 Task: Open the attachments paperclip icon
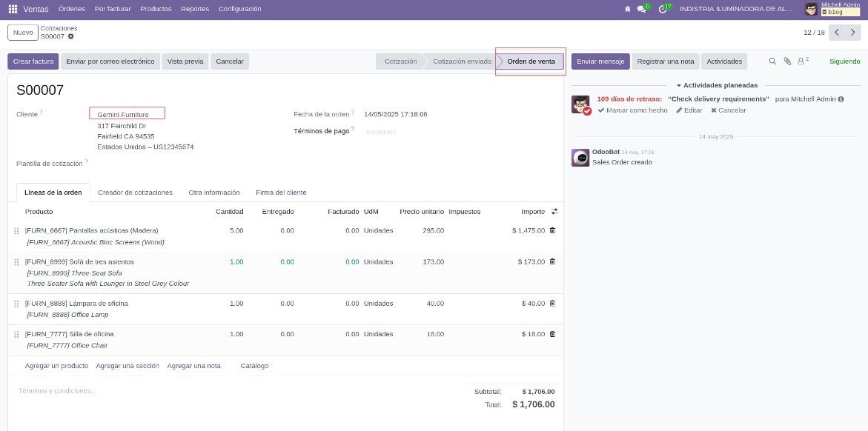click(787, 61)
